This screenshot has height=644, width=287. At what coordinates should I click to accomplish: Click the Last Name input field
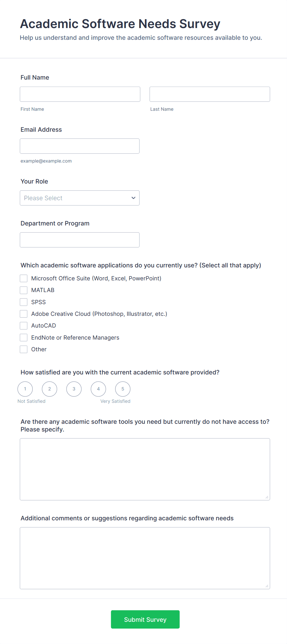point(210,94)
